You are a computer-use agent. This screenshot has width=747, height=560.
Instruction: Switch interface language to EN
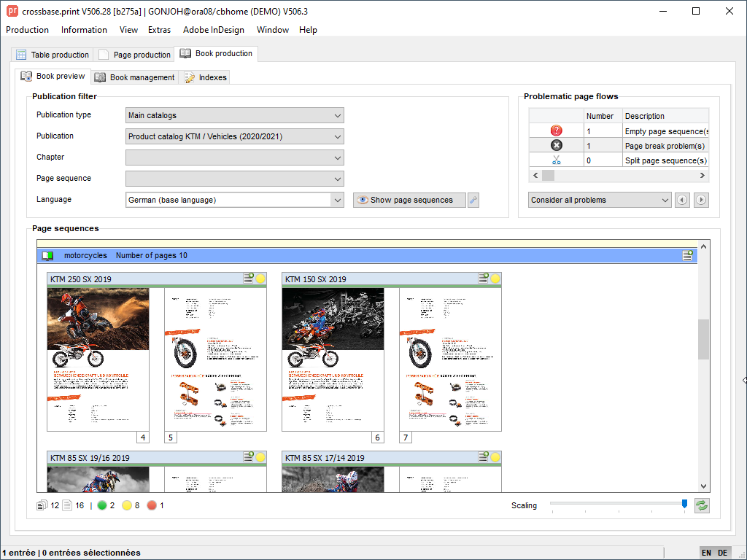(x=706, y=553)
